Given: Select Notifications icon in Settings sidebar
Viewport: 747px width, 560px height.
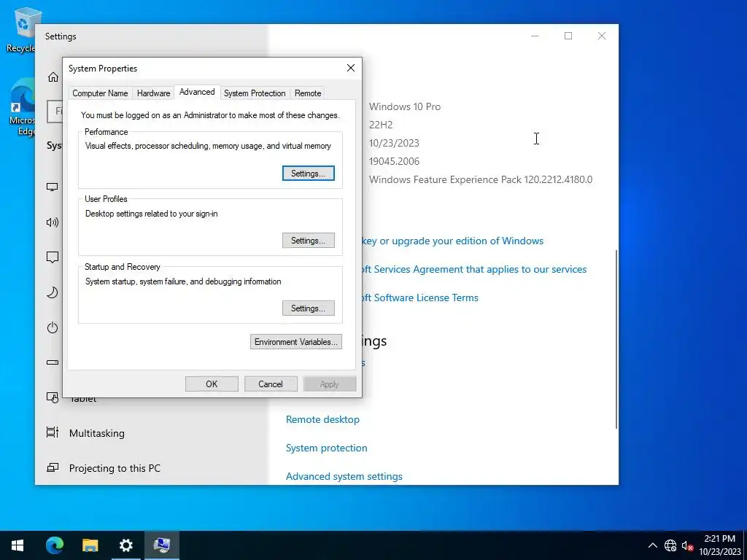Looking at the screenshot, I should (x=53, y=257).
